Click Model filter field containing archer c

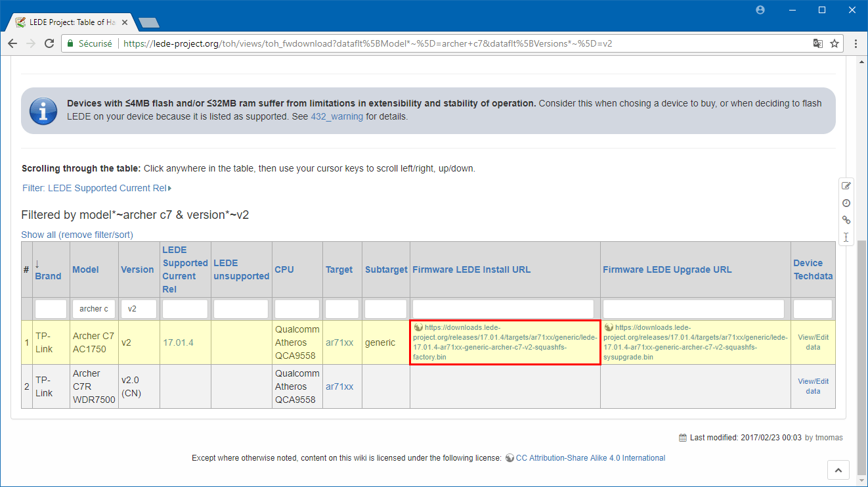[x=94, y=309]
